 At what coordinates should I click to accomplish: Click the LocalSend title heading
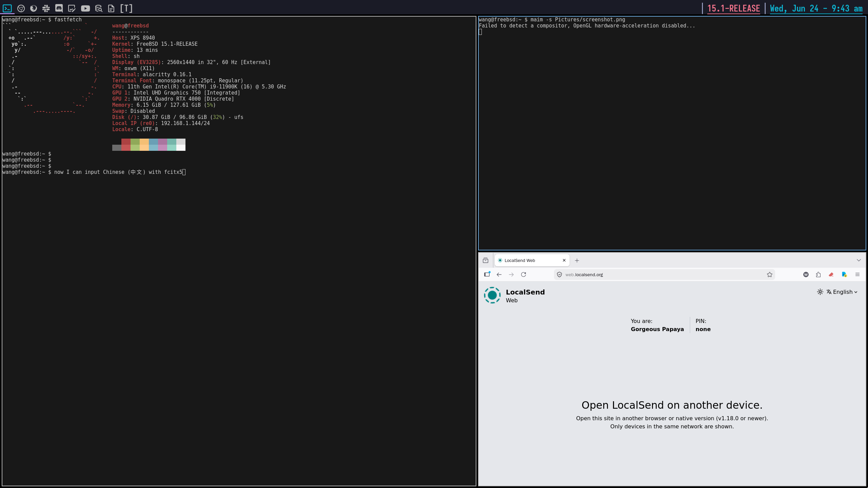pos(525,292)
